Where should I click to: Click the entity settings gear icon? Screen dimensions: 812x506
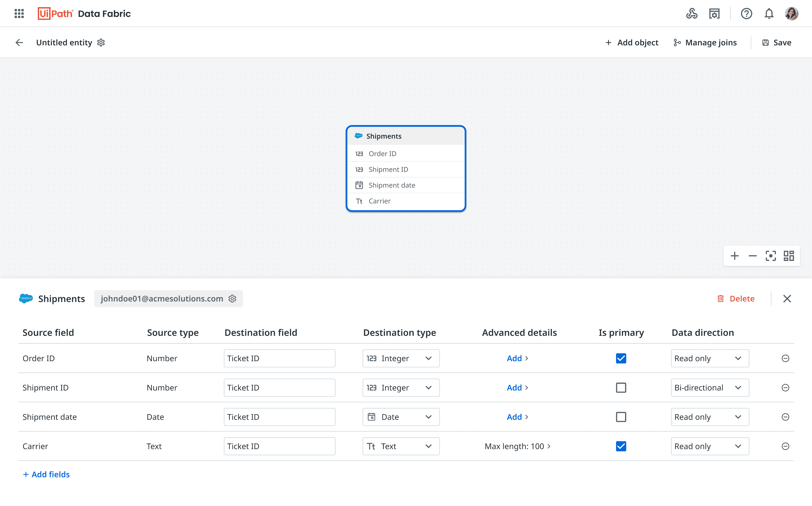click(x=101, y=43)
